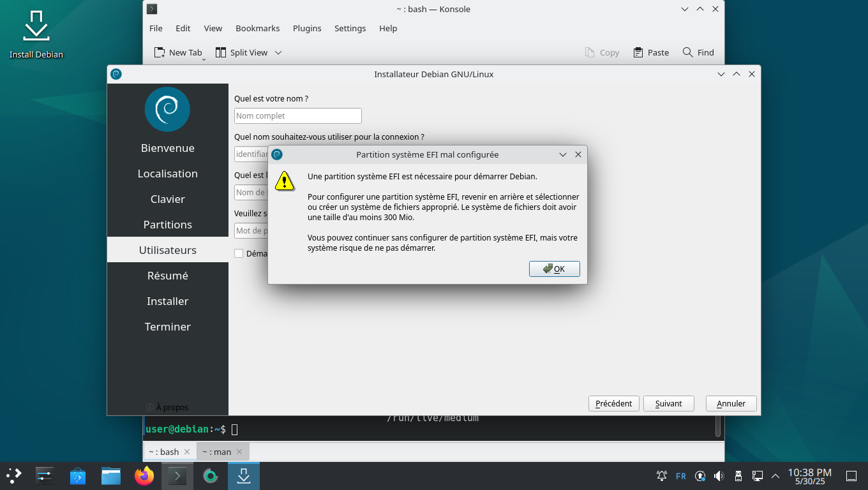
Task: Click the Show Desktop button on the panel
Action: pyautogui.click(x=851, y=476)
